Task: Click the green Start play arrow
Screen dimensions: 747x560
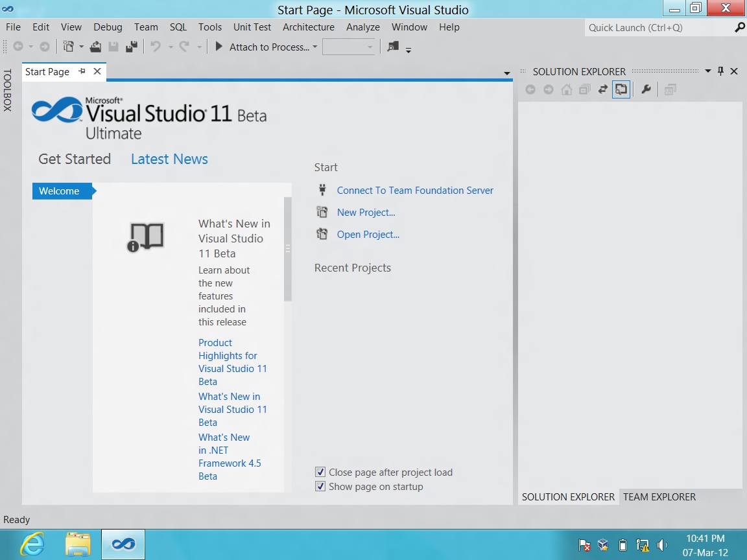Action: tap(219, 47)
